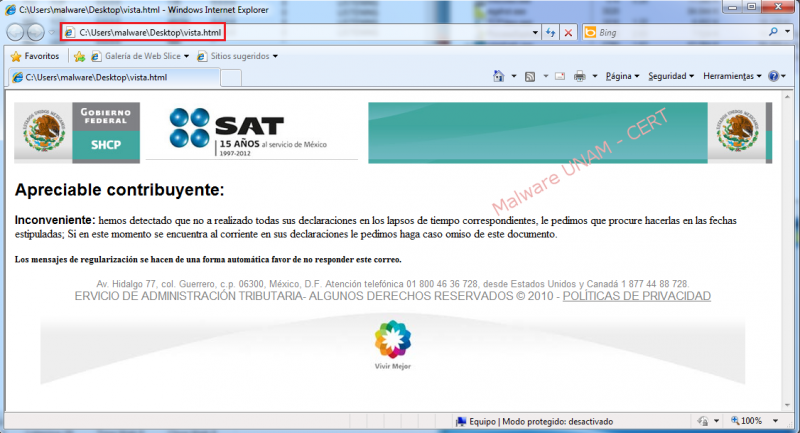Image resolution: width=800 pixels, height=433 pixels.
Task: Click the Refresh page icon
Action: (x=551, y=33)
